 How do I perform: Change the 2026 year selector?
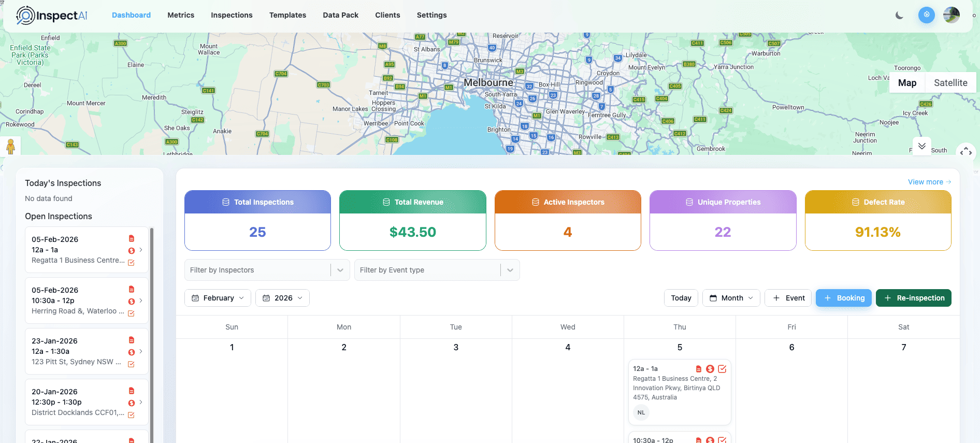pyautogui.click(x=282, y=298)
